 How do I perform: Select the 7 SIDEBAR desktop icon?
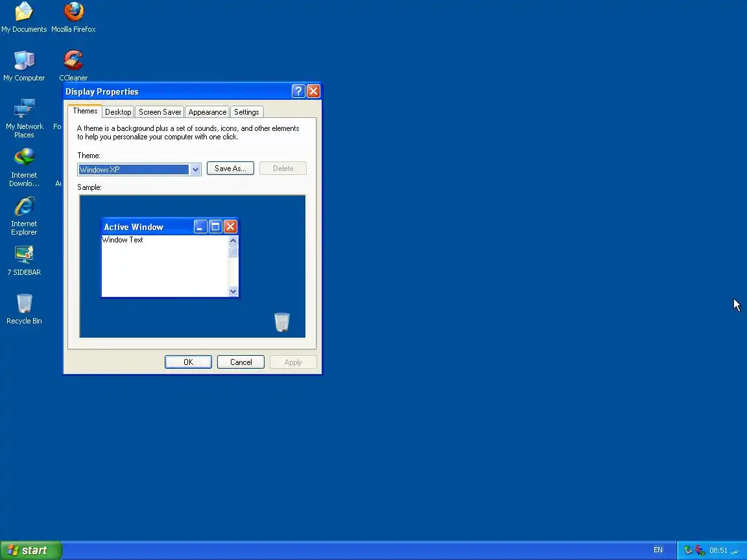[24, 261]
